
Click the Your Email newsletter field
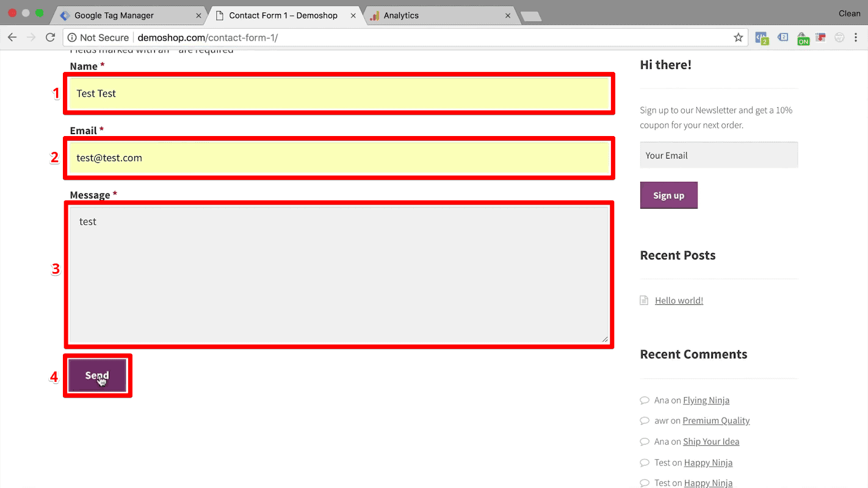point(718,155)
